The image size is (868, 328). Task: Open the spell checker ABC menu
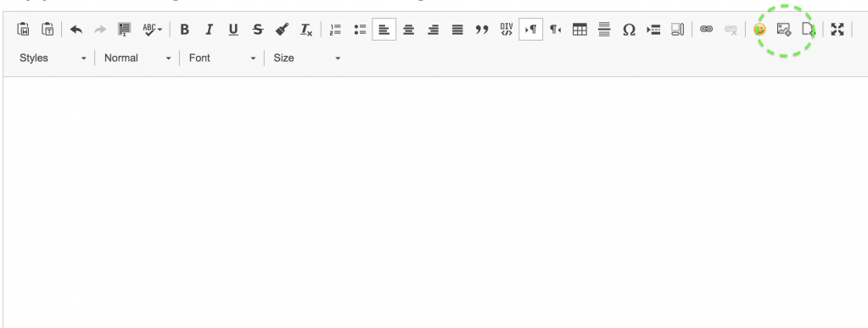click(152, 30)
